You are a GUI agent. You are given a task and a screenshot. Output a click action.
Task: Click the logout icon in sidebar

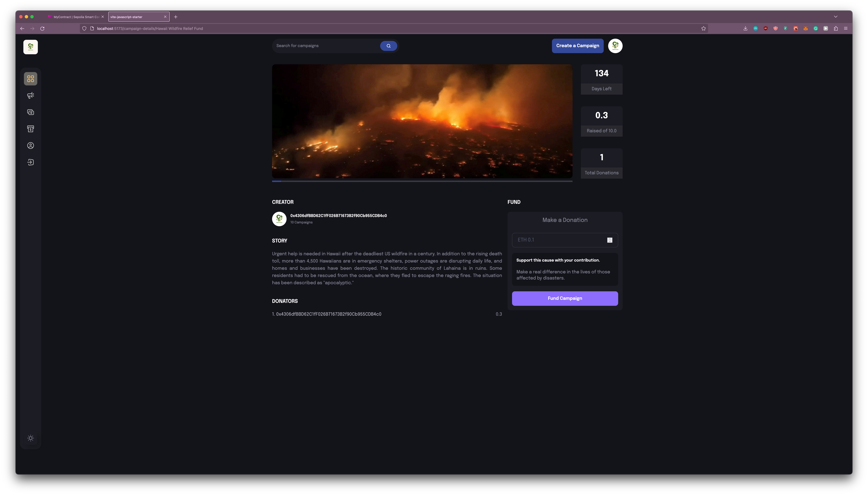[x=31, y=162]
